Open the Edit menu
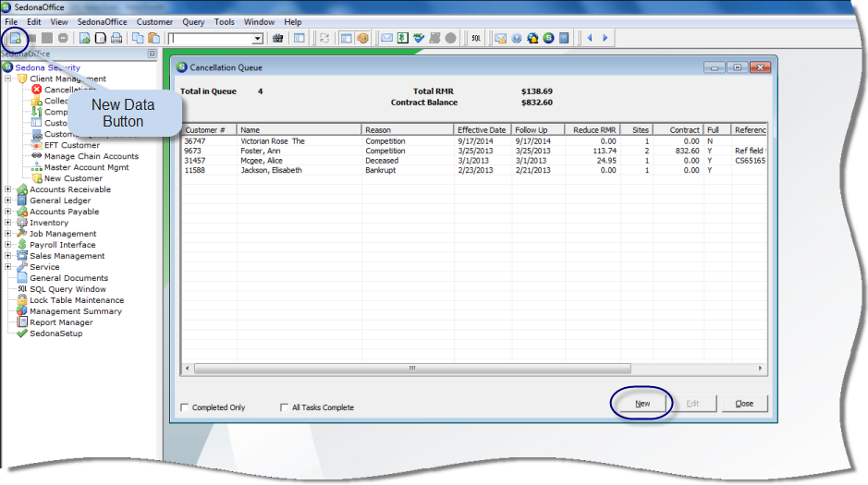868x485 pixels. click(x=34, y=22)
